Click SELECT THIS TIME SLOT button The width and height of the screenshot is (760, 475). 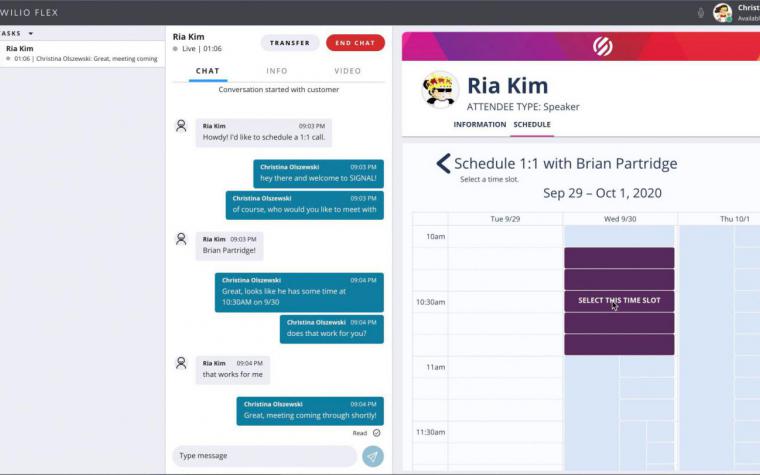pos(619,301)
